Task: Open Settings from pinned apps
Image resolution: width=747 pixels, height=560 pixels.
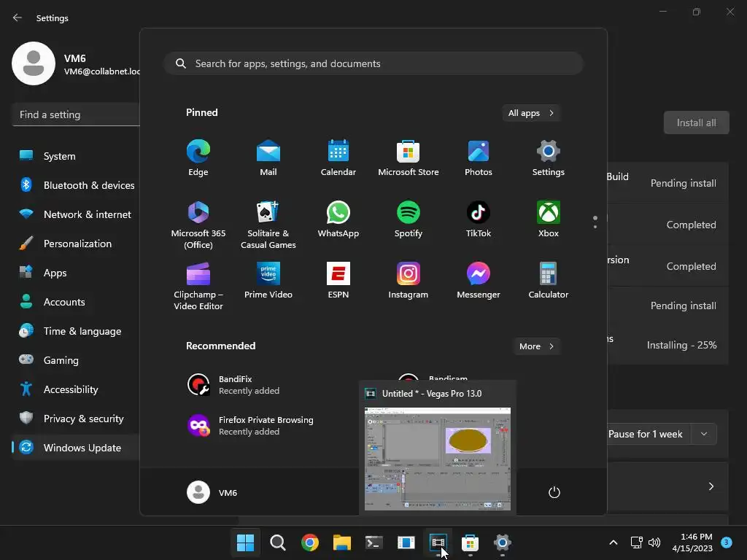Action: (549, 158)
